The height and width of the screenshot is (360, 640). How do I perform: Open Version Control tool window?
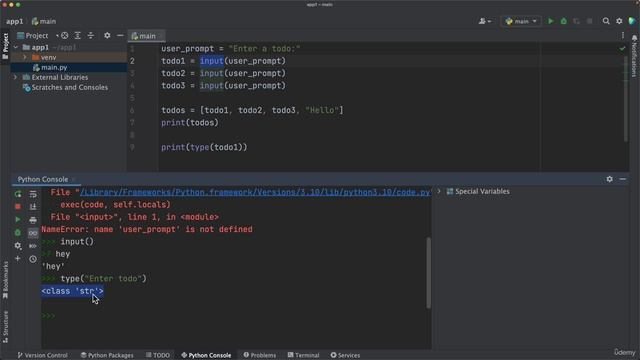click(42, 355)
